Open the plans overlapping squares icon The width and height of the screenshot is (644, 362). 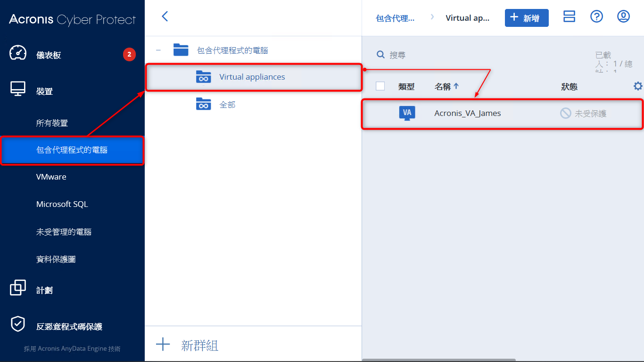18,288
